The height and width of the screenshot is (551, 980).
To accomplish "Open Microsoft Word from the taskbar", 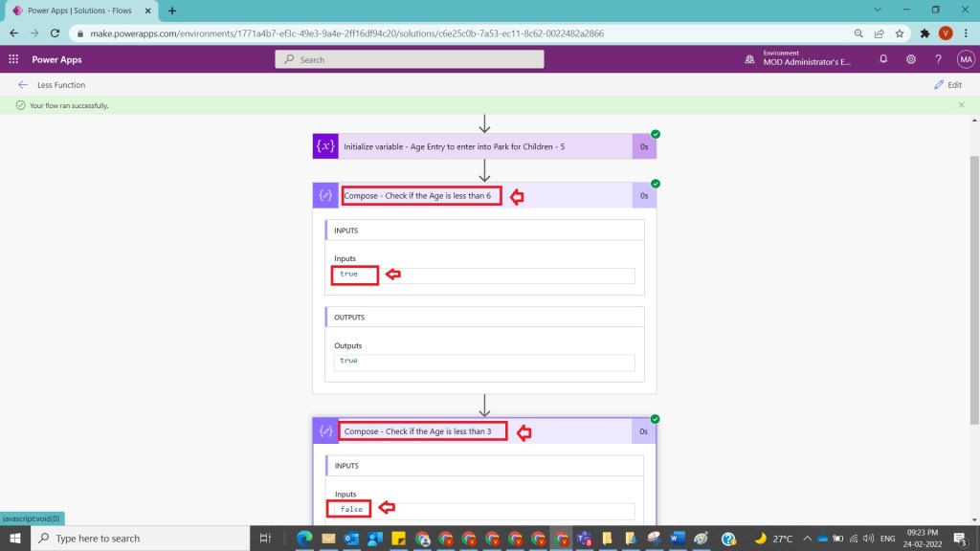I will [679, 539].
